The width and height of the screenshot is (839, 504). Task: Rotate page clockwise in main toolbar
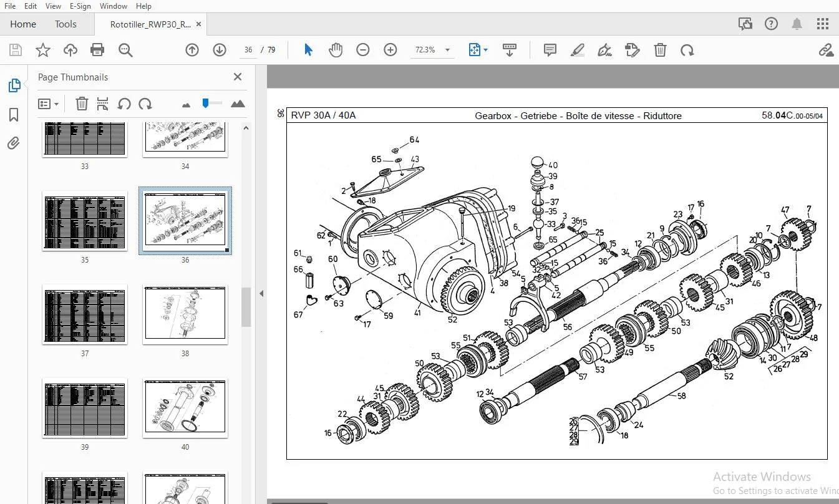[687, 50]
